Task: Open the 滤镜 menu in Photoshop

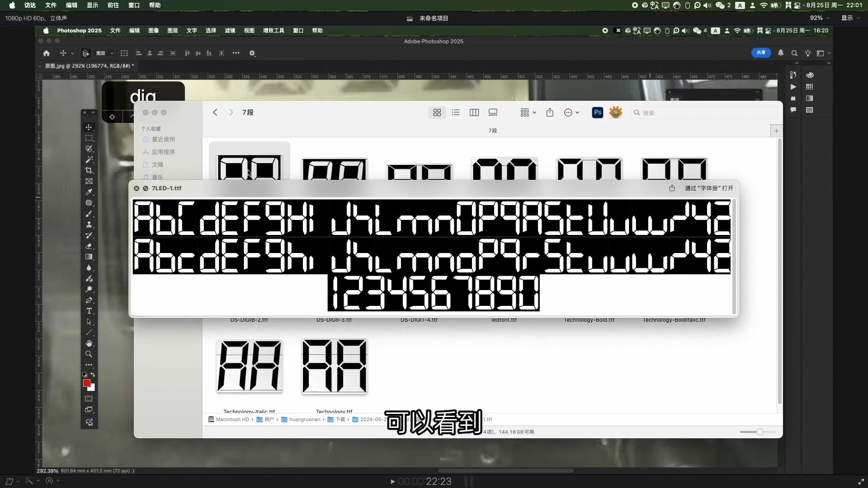Action: point(230,31)
